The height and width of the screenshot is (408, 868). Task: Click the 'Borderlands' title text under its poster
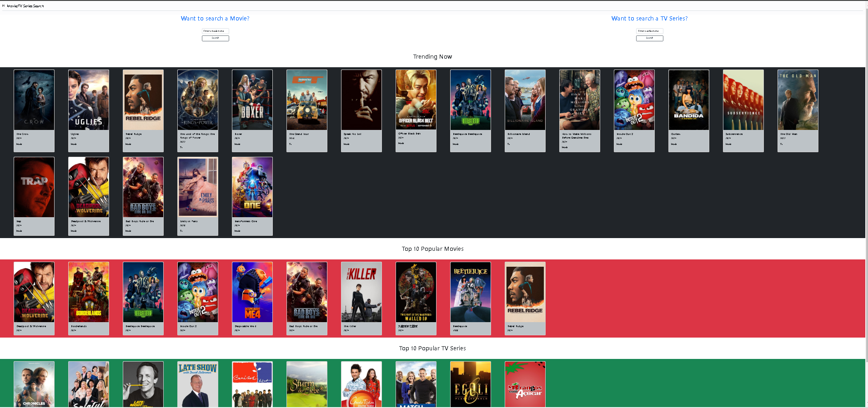[x=79, y=326]
